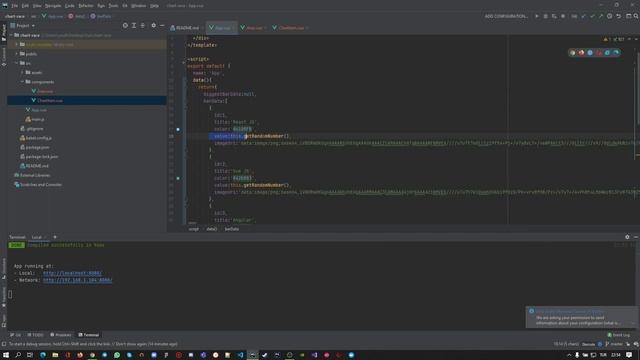Open terminal panel settings gear
640x360 pixels.
pyautogui.click(x=627, y=237)
